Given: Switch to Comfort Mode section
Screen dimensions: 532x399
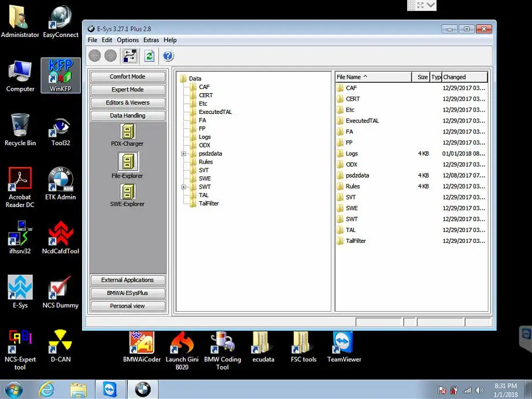Looking at the screenshot, I should pos(128,76).
